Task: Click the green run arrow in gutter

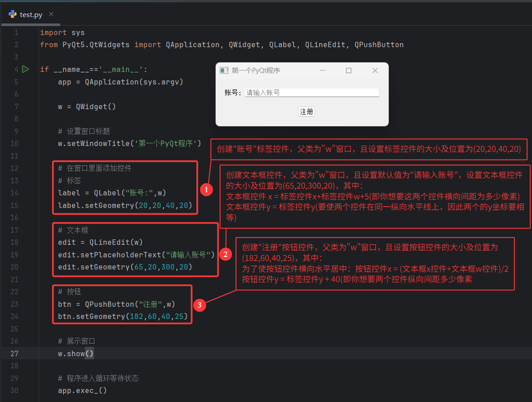Action: pyautogui.click(x=26, y=69)
